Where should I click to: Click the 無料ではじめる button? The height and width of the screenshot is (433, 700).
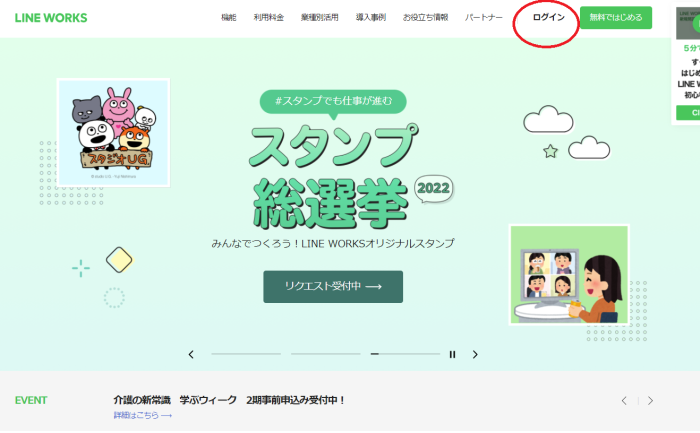click(616, 18)
